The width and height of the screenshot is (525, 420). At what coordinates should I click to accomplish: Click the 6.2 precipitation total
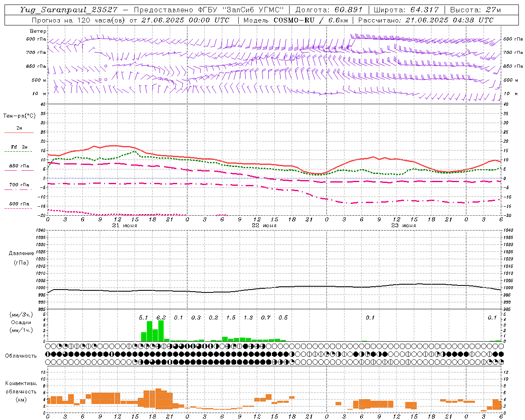click(161, 317)
